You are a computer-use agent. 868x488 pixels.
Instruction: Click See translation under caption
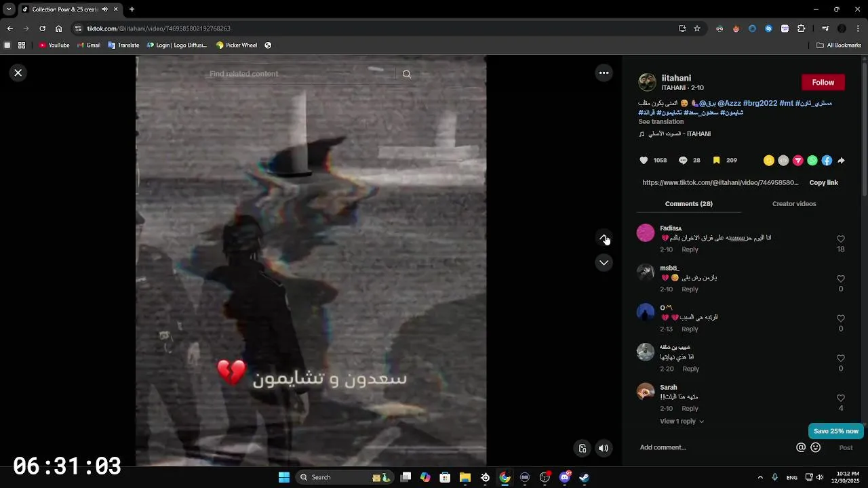tap(660, 122)
